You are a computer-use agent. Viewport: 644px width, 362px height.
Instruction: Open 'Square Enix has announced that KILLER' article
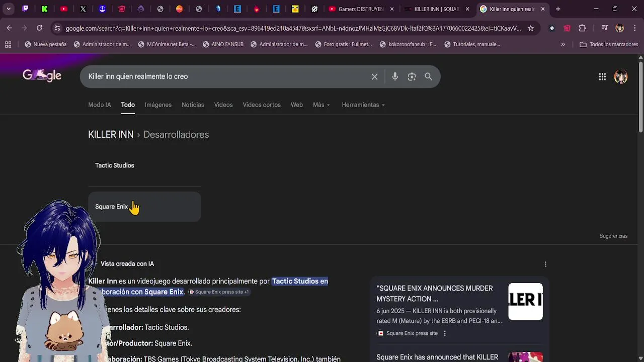point(437,357)
